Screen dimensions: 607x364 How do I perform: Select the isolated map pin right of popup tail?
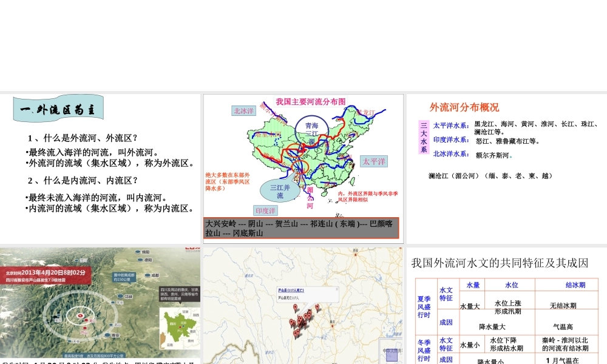pyautogui.click(x=317, y=308)
